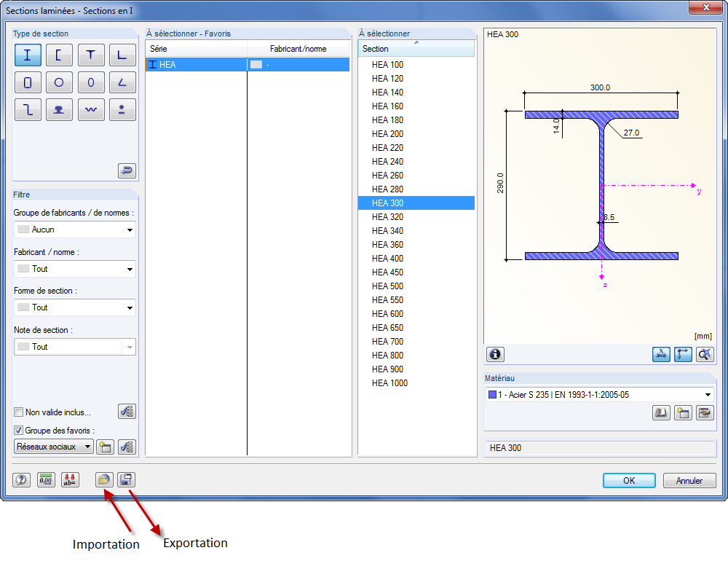The width and height of the screenshot is (728, 569).
Task: Select HEA 280 in section list
Action: pos(416,189)
